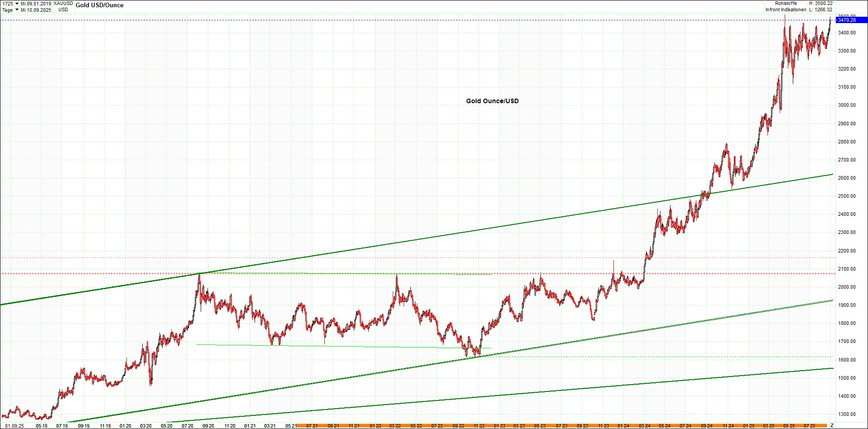
Task: Click the Gold USD/Ounce chart title
Action: (x=99, y=5)
